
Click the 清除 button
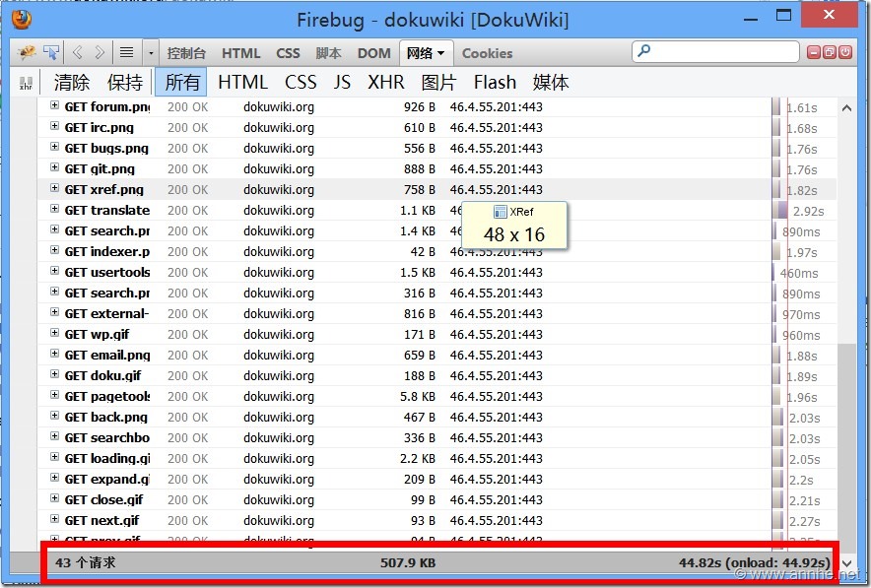(x=72, y=83)
